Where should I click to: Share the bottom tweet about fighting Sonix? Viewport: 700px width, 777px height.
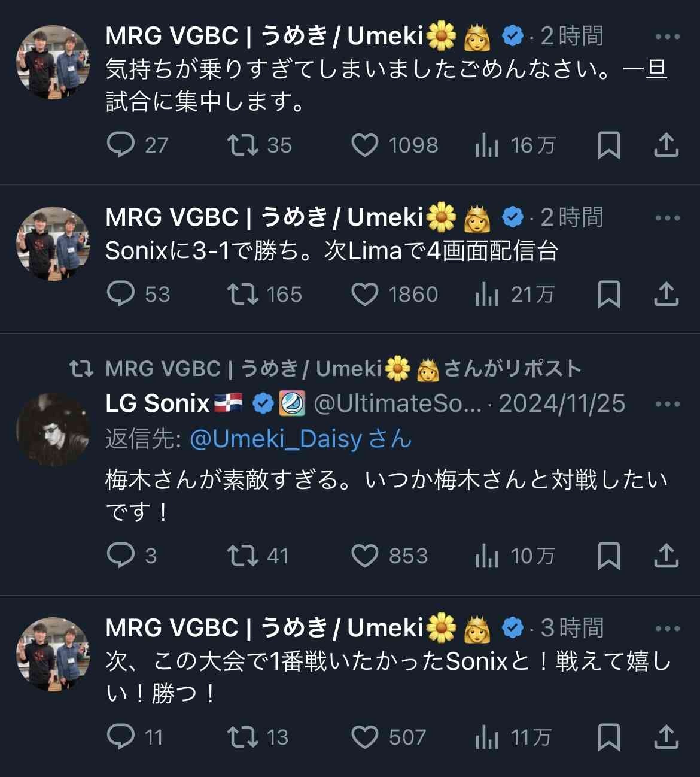666,737
